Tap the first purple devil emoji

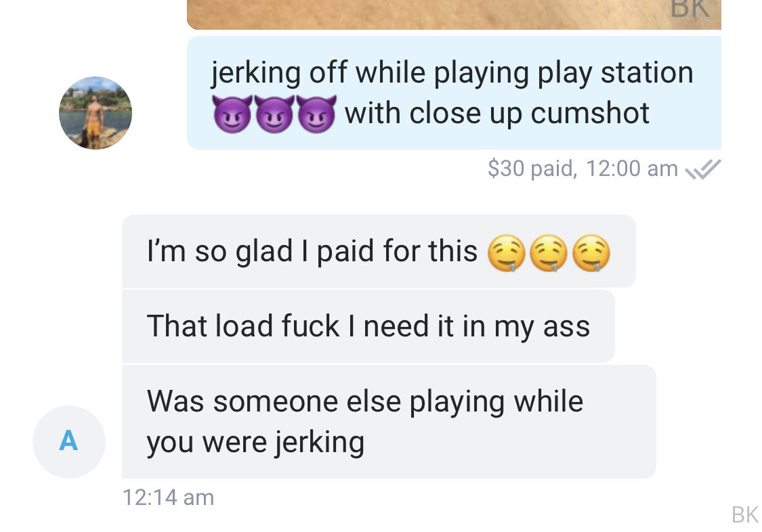pyautogui.click(x=232, y=114)
